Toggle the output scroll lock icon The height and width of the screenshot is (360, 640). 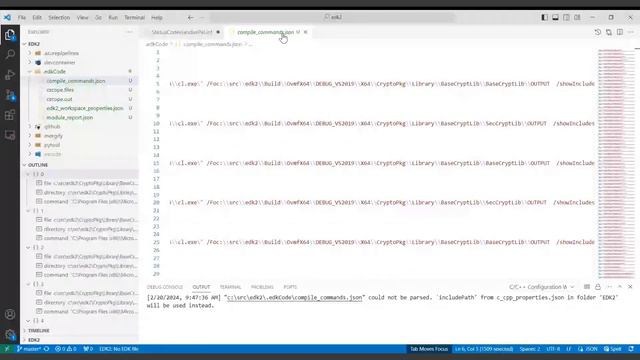click(x=598, y=287)
